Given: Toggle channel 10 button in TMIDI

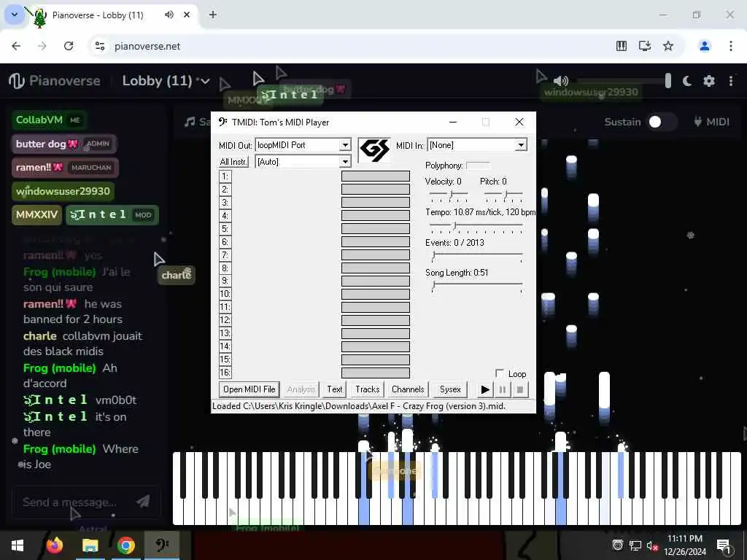Looking at the screenshot, I should click(x=225, y=294).
